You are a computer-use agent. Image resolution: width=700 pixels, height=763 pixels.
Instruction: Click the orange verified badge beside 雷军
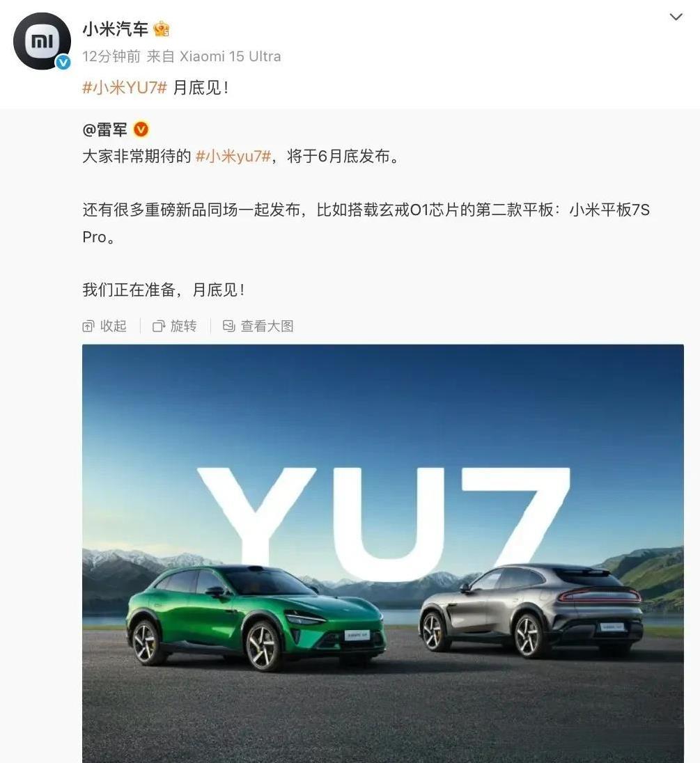tap(141, 129)
